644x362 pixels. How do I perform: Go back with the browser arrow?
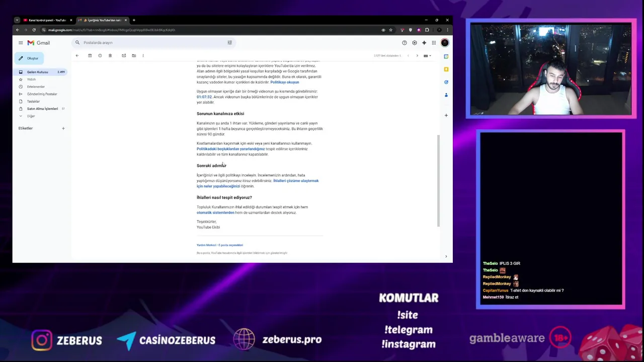tap(18, 30)
